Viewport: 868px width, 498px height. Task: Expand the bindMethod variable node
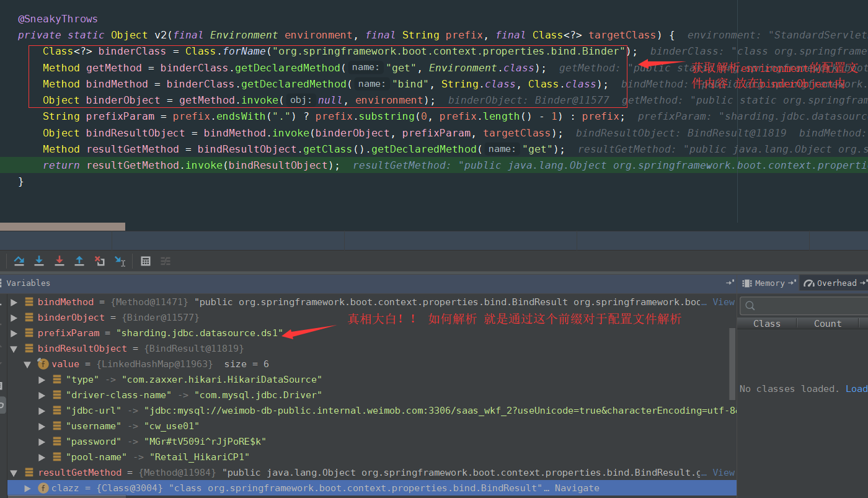pos(14,302)
